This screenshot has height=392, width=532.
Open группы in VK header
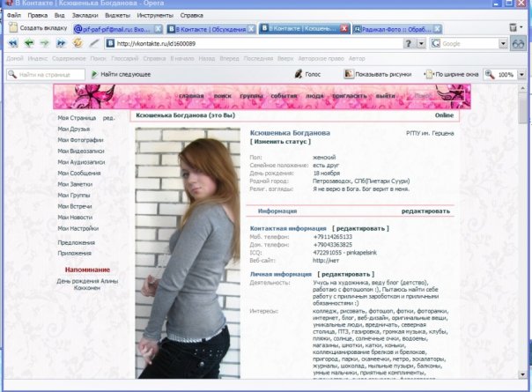(251, 96)
